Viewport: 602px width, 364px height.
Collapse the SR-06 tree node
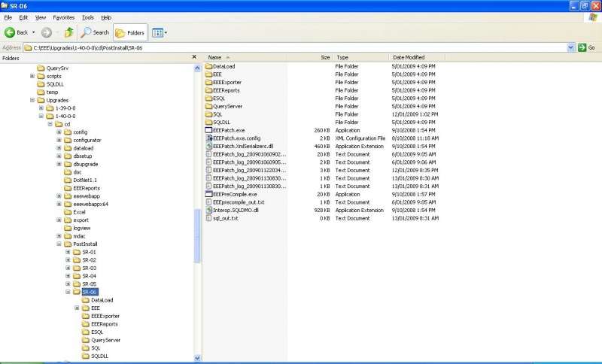click(x=68, y=292)
